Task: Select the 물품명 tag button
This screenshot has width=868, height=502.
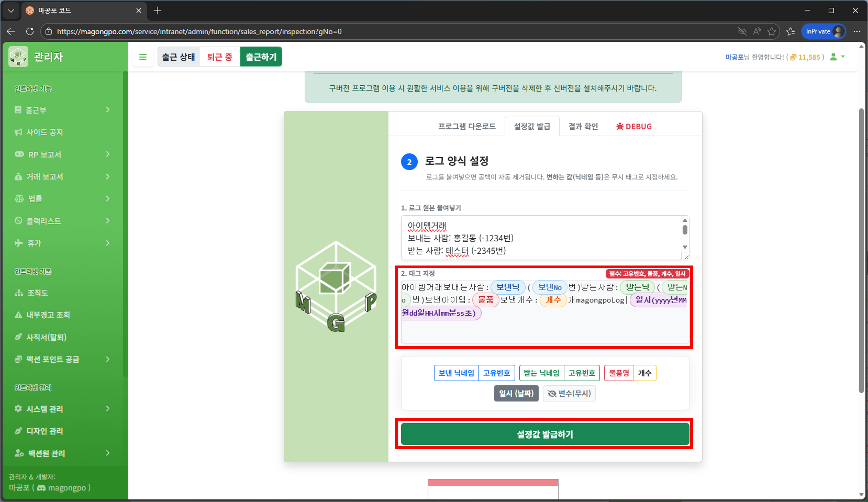Action: coord(619,373)
